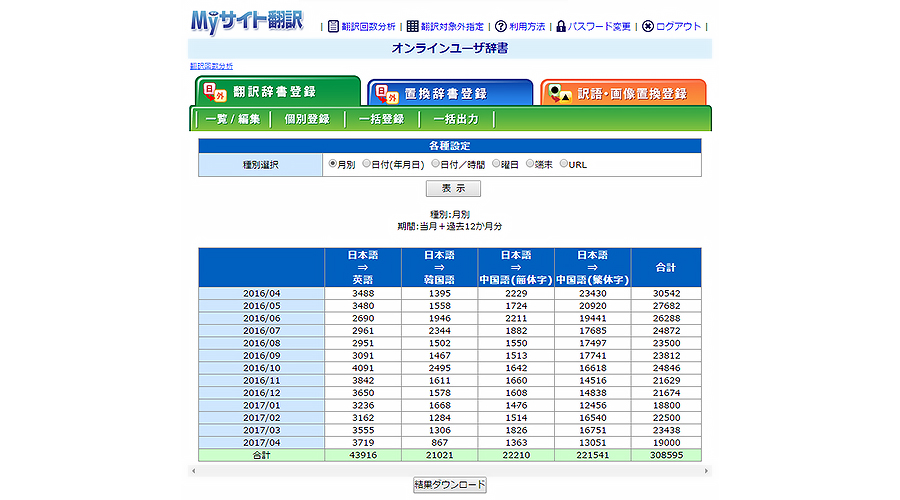900x500 pixels.
Task: Select the 日付/時間 radio button
Action: (x=435, y=164)
